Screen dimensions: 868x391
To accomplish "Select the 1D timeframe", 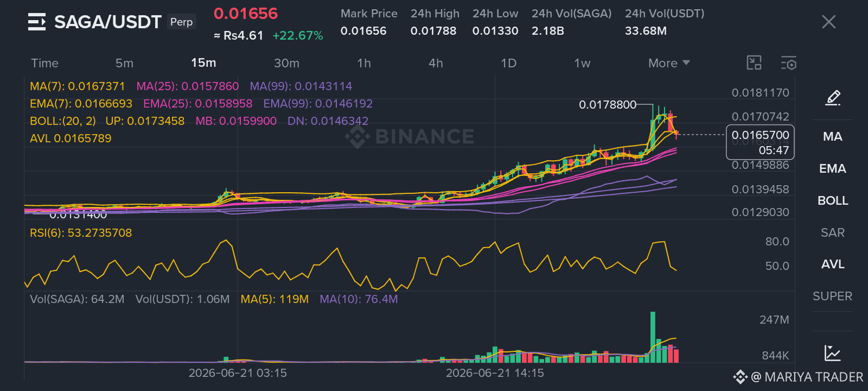I will 508,63.
